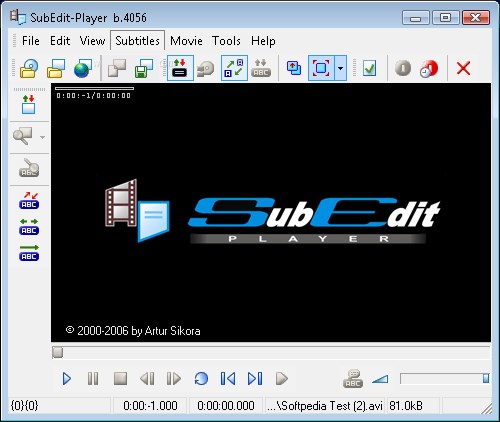Toggle the fullscreen mode button

pyautogui.click(x=321, y=68)
